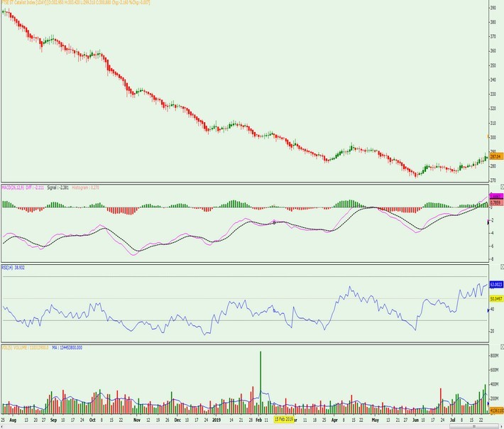The height and width of the screenshot is (429, 504).
Task: Click the blue RSI 63.0023 value tag
Action: [x=495, y=283]
